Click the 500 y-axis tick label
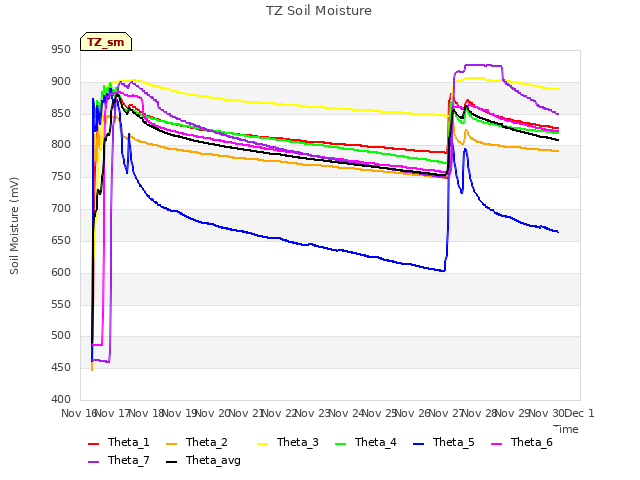The image size is (640, 480). point(61,336)
